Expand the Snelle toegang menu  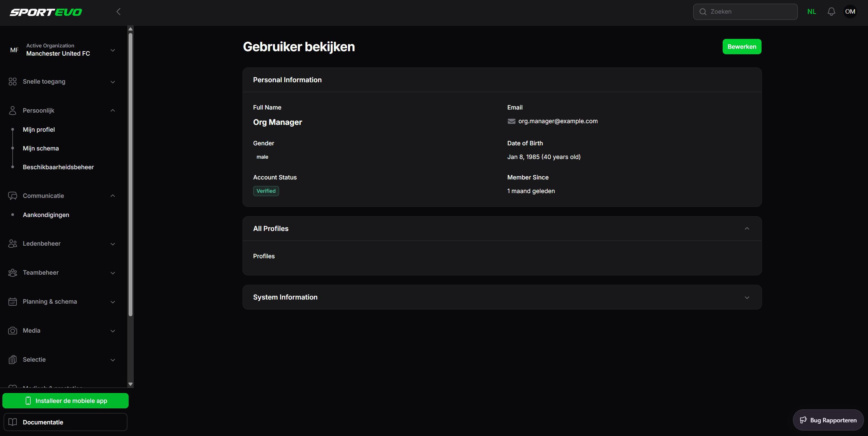click(113, 82)
